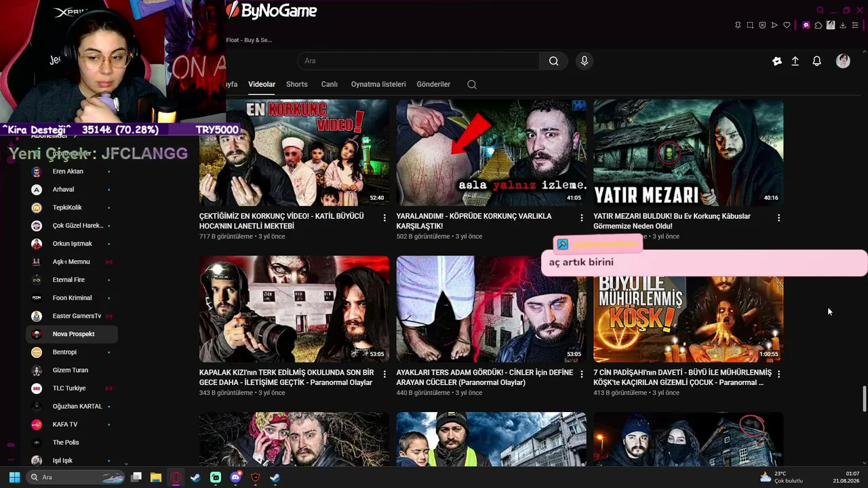
Task: Go to Easter GamersTv channel
Action: pyautogui.click(x=72, y=316)
